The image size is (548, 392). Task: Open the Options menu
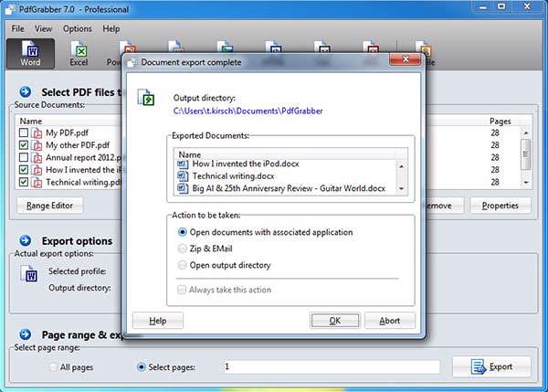[x=78, y=28]
